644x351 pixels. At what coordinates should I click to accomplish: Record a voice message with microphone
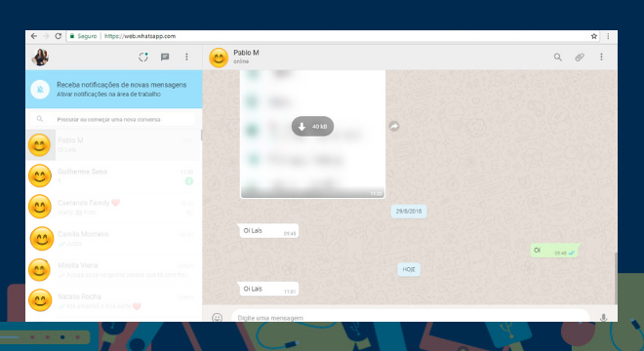pyautogui.click(x=603, y=317)
